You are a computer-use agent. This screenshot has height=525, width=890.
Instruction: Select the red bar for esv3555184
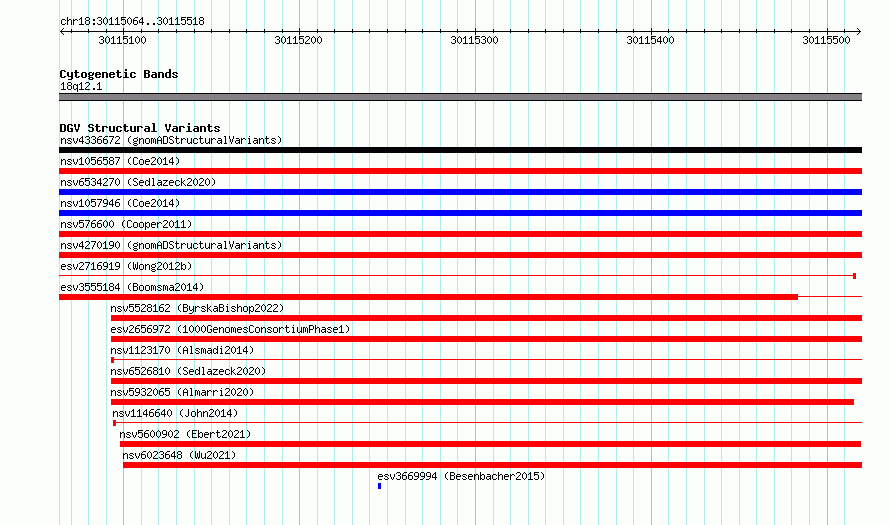point(429,297)
